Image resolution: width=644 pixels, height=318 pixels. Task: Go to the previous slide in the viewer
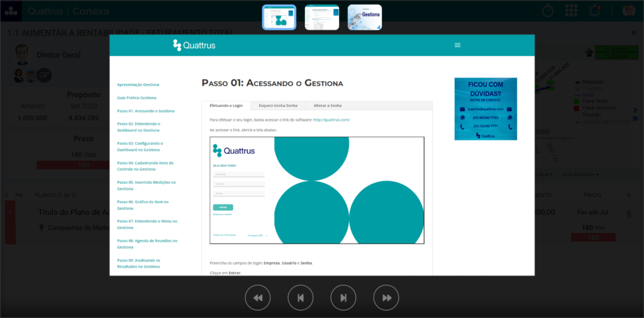(x=301, y=297)
